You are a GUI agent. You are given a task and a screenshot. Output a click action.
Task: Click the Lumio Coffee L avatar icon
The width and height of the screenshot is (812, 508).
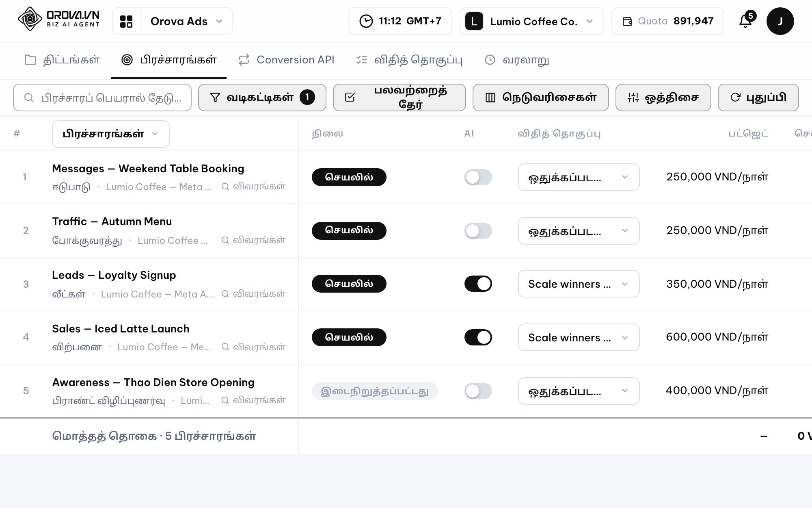point(474,21)
